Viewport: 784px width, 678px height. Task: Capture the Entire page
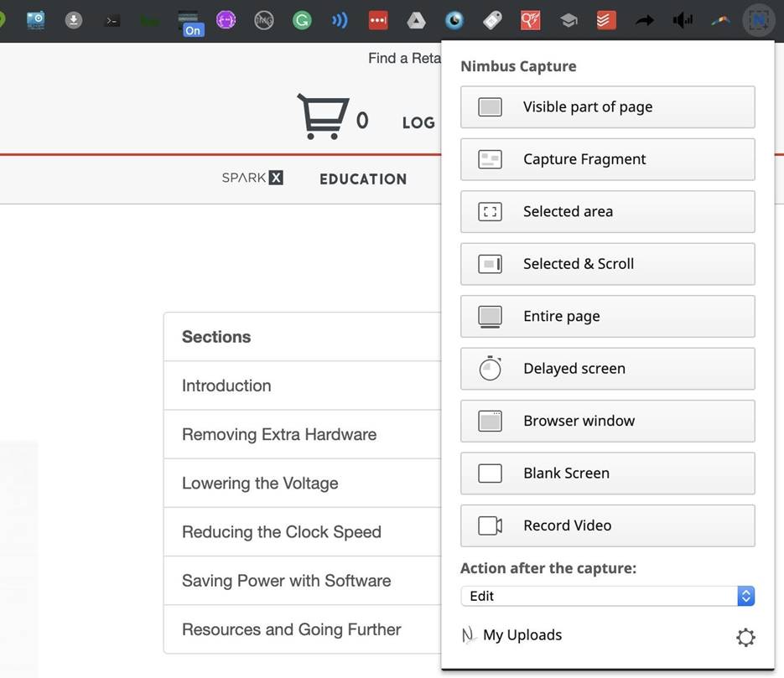tap(608, 317)
